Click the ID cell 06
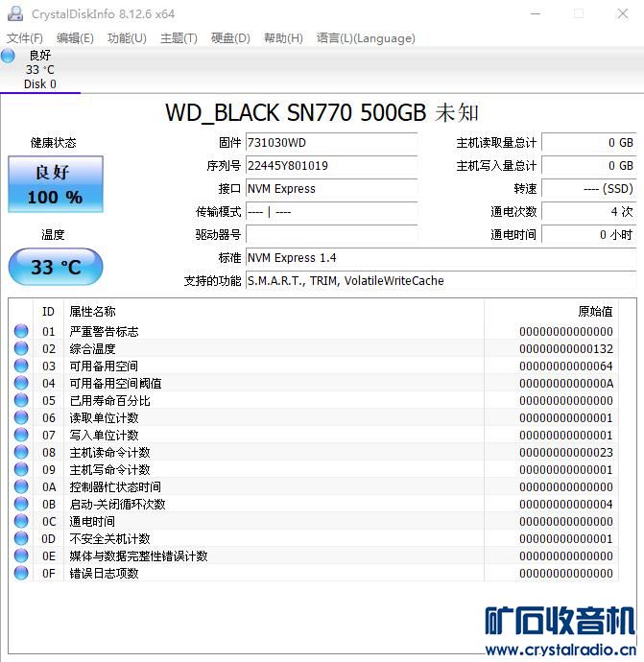Image resolution: width=644 pixels, height=662 pixels. (49, 418)
